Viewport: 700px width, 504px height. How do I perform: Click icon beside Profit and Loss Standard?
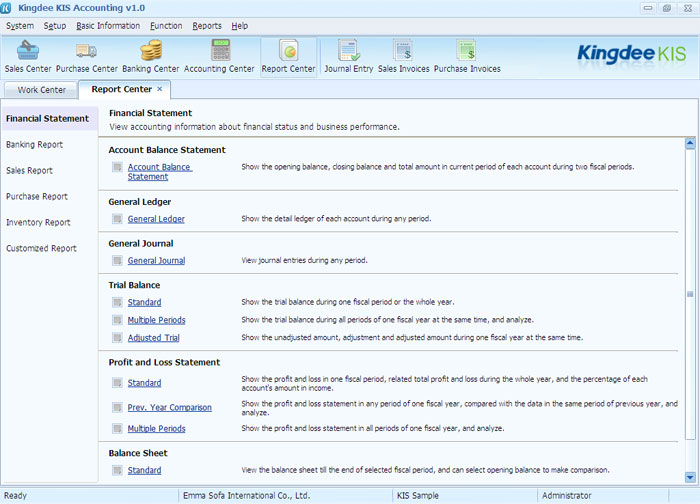[x=117, y=383]
